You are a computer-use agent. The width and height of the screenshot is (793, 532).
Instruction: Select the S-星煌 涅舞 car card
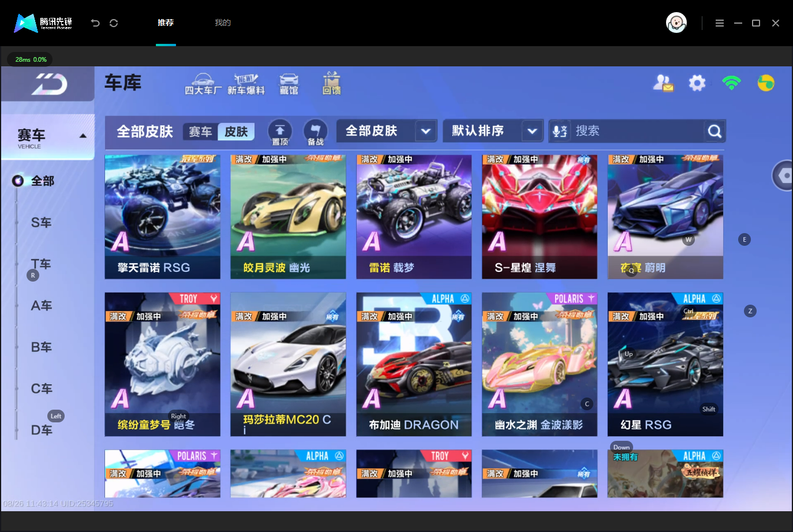[x=540, y=217]
